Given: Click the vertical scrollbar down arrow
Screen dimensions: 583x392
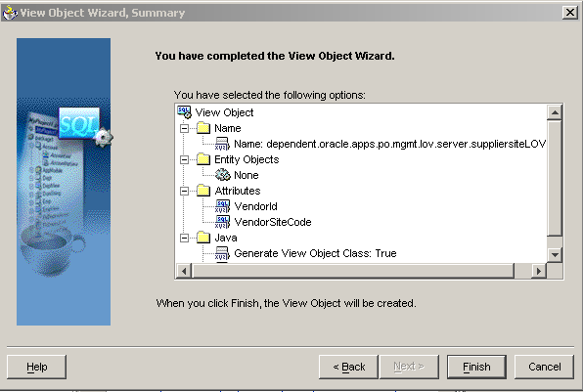Looking at the screenshot, I should [x=555, y=255].
